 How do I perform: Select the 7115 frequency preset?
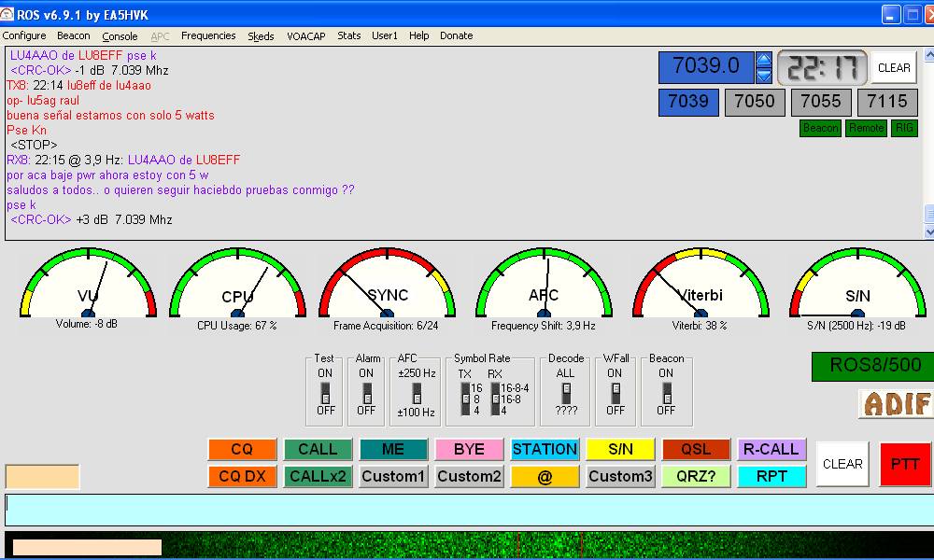[887, 102]
